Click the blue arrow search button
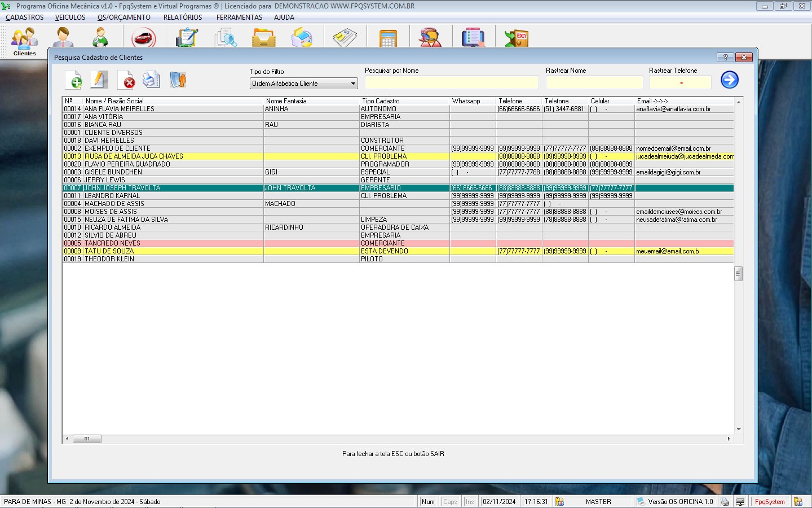 pyautogui.click(x=730, y=80)
